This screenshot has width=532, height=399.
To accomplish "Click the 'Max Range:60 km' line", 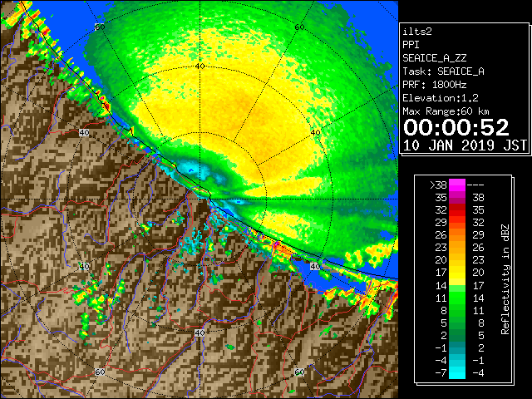I will pos(446,111).
